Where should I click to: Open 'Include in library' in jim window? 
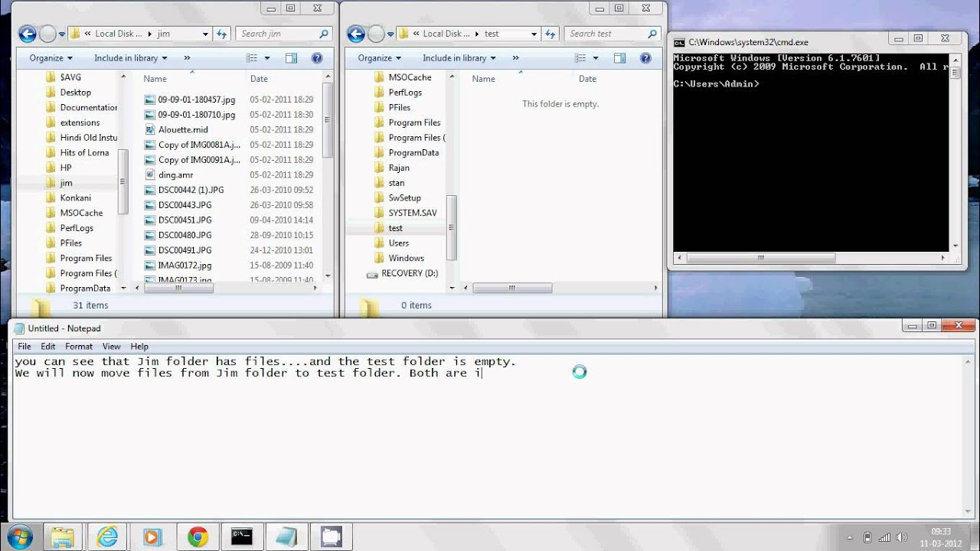click(130, 58)
